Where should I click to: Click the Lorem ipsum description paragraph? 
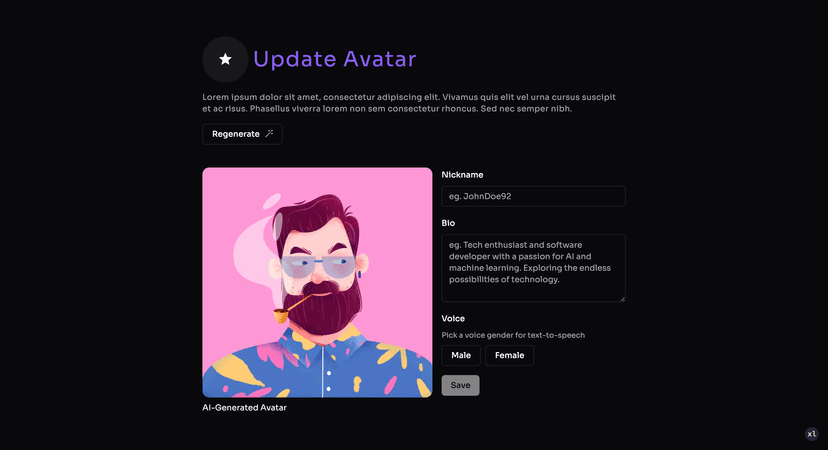409,103
